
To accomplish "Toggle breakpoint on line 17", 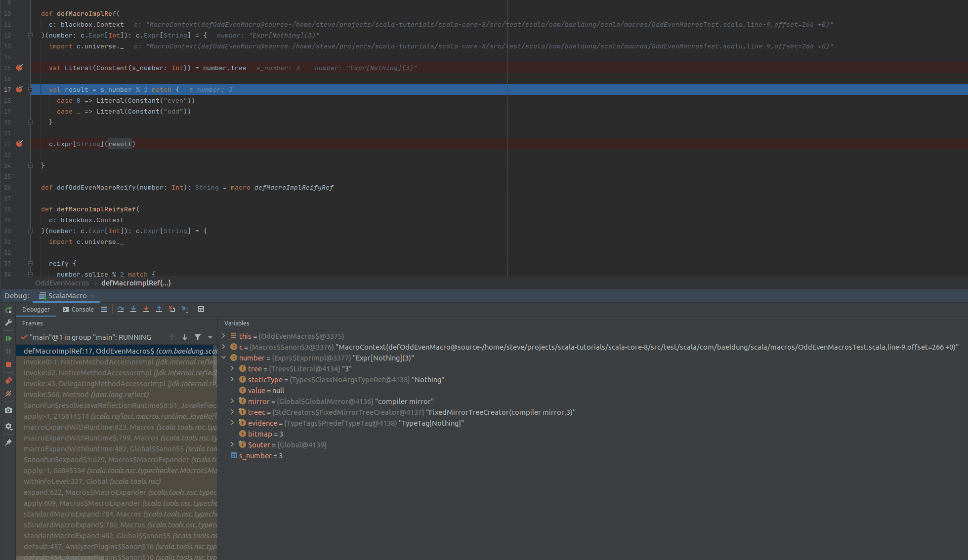I will pos(19,89).
